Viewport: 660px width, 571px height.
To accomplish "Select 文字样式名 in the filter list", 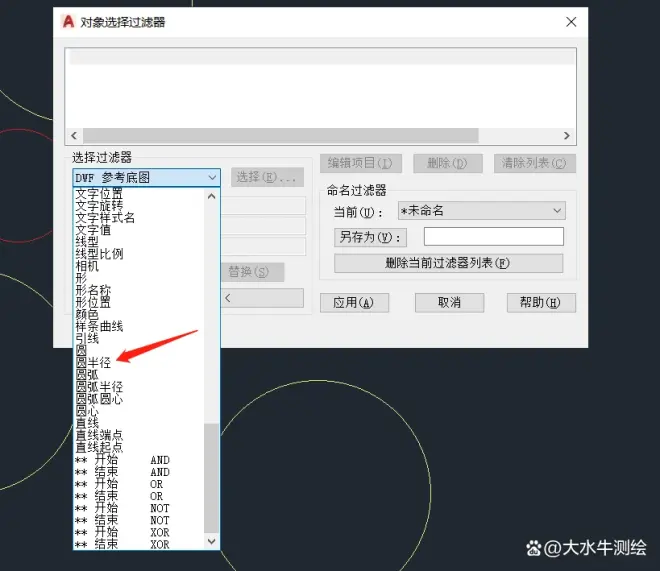I will point(105,218).
